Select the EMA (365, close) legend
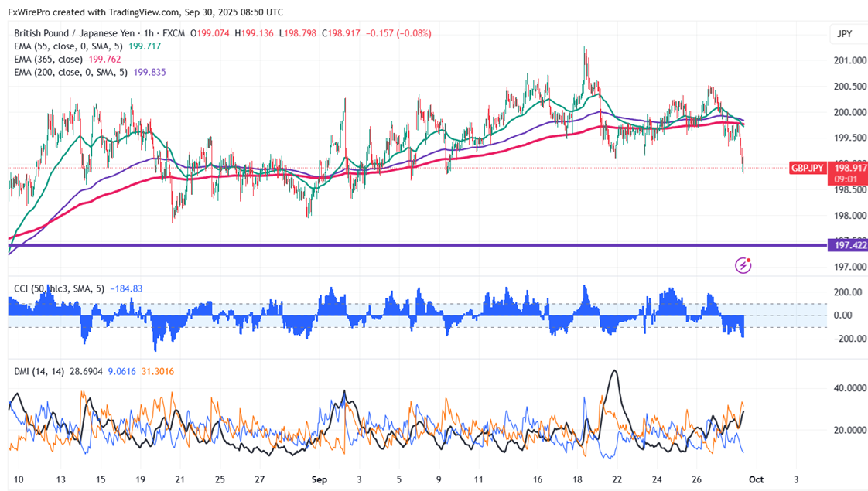868x491 pixels. [x=48, y=60]
